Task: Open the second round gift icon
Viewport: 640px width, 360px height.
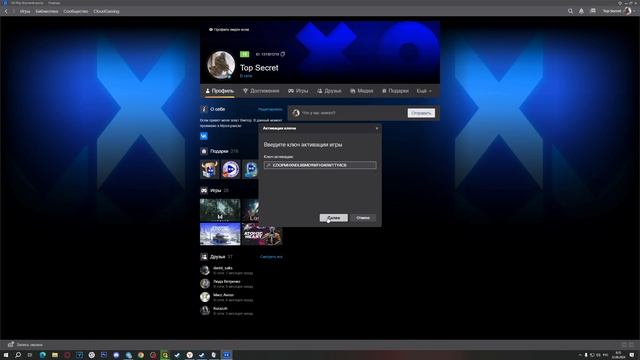Action: pos(231,169)
